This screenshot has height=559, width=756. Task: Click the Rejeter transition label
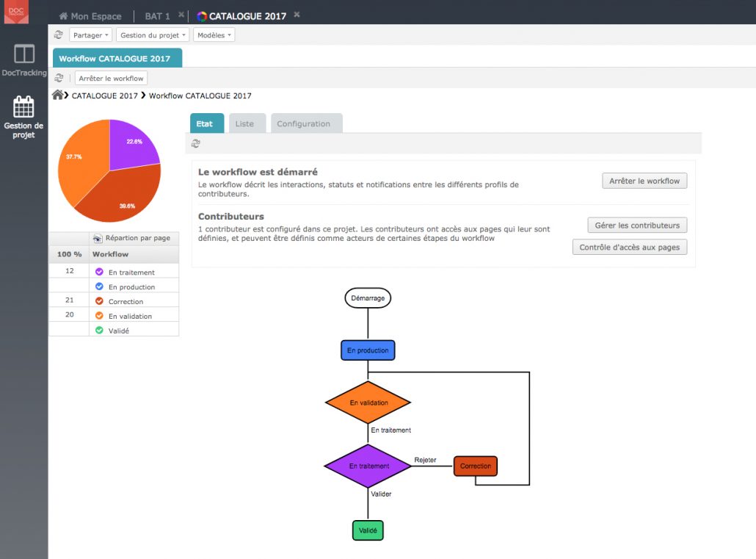pyautogui.click(x=425, y=460)
